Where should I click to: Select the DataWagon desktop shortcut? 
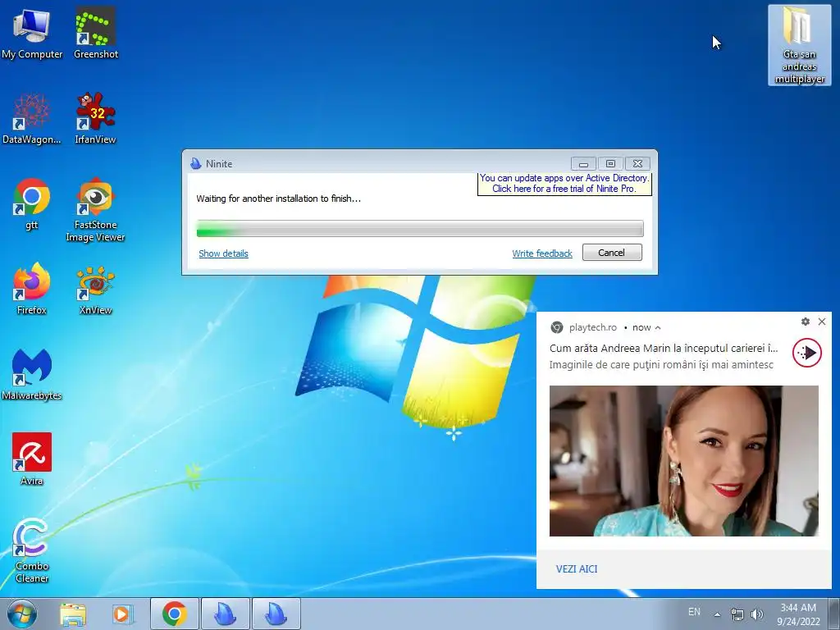pyautogui.click(x=32, y=118)
